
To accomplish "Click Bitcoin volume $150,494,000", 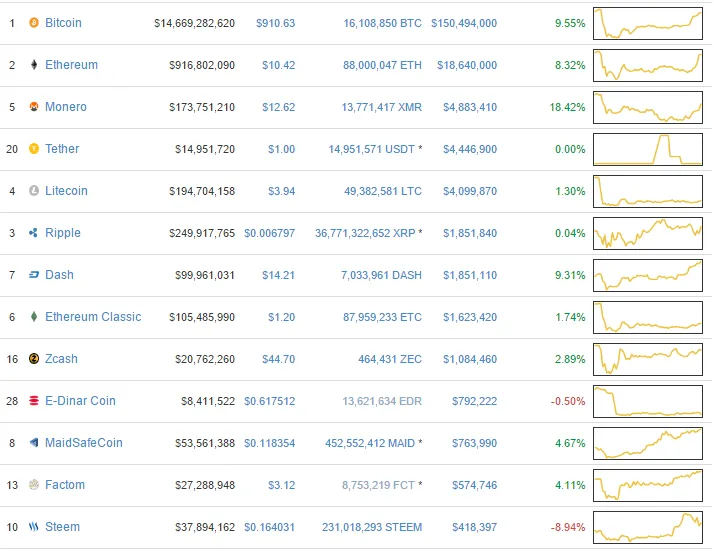I will pyautogui.click(x=464, y=23).
